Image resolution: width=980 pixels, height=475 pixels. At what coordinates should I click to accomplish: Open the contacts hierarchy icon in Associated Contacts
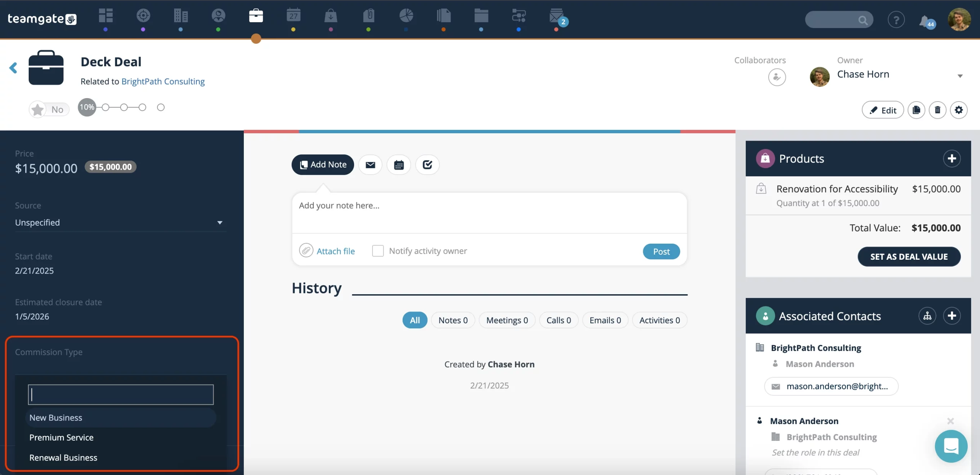[927, 316]
